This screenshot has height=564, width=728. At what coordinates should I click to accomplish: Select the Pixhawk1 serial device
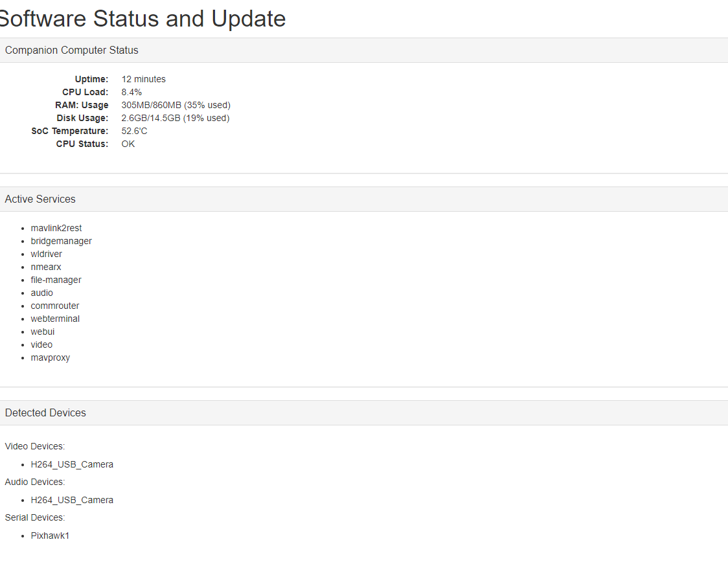(50, 536)
